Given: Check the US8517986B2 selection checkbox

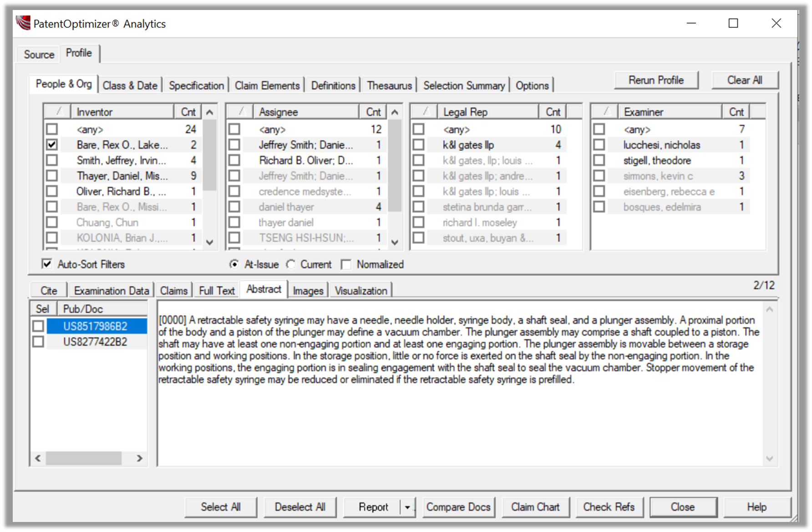Looking at the screenshot, I should coord(38,326).
